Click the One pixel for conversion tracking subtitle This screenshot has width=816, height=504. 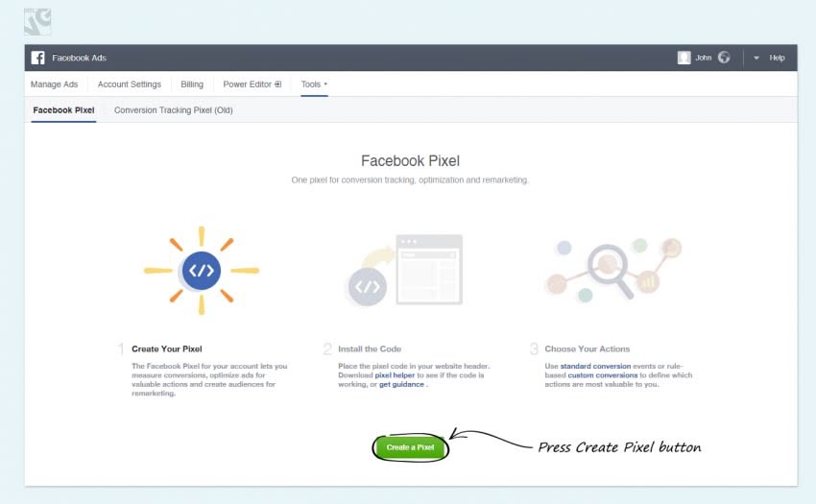pyautogui.click(x=410, y=180)
